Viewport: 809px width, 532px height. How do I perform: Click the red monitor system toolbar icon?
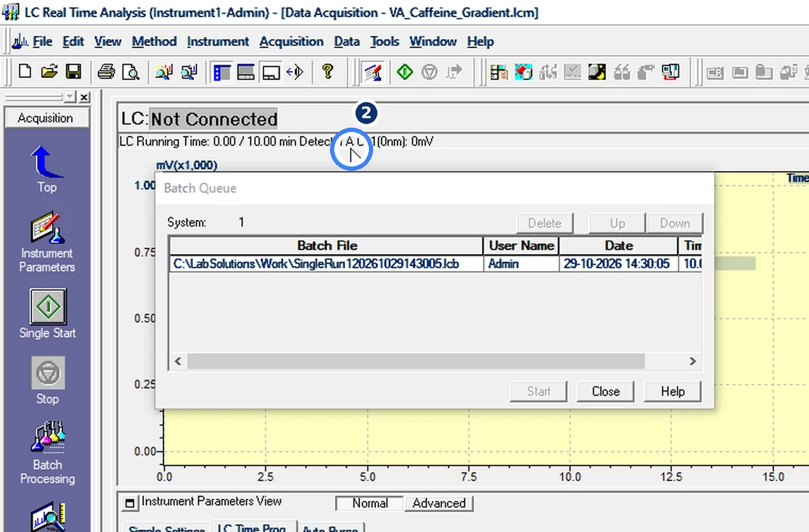coord(671,72)
